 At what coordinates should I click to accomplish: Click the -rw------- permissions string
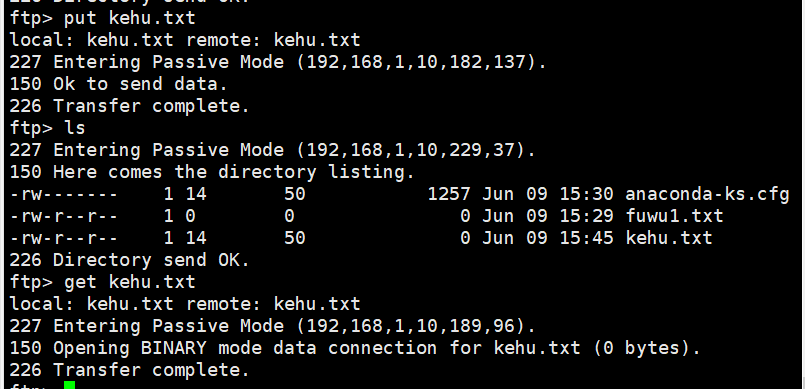click(x=64, y=194)
